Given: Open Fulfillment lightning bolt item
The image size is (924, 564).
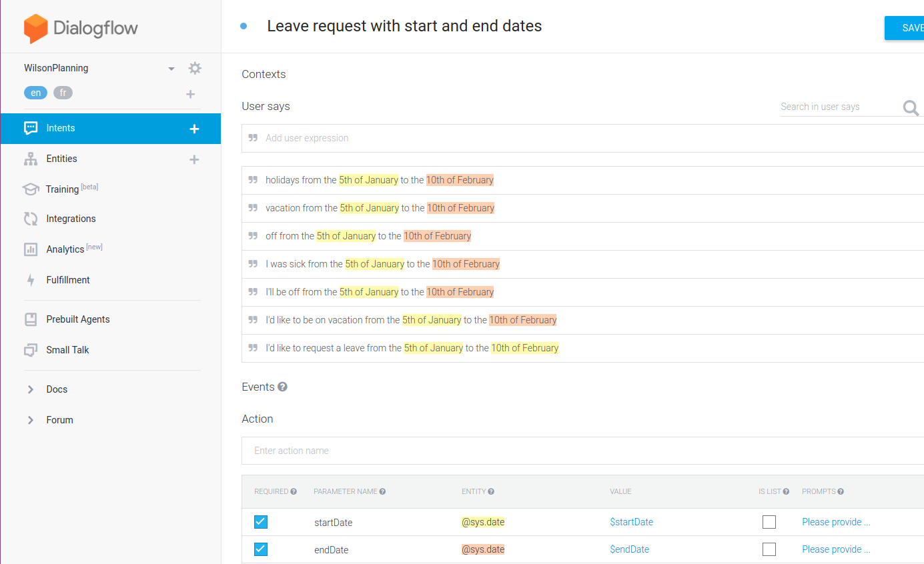Looking at the screenshot, I should pos(67,280).
